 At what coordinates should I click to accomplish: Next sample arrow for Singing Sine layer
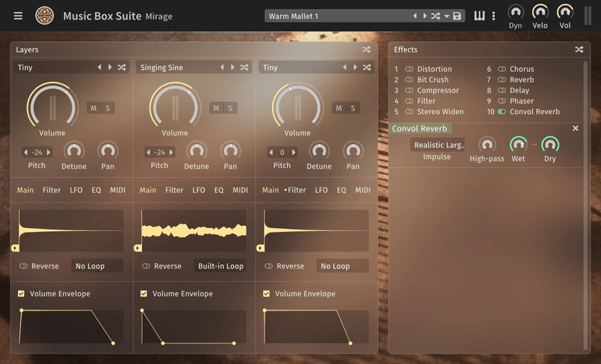point(233,68)
